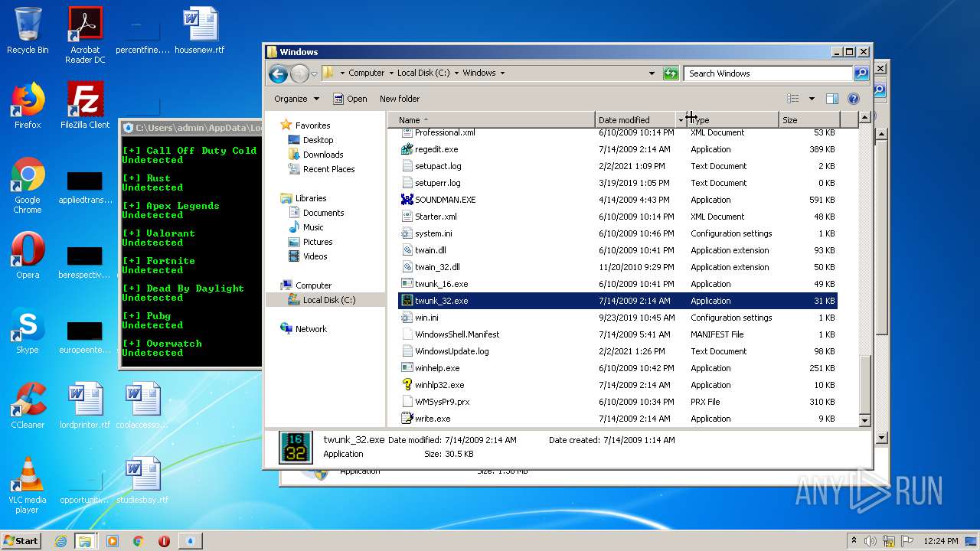Click the Explorer Back navigation button
Image resolution: width=980 pixels, height=551 pixels.
(278, 73)
